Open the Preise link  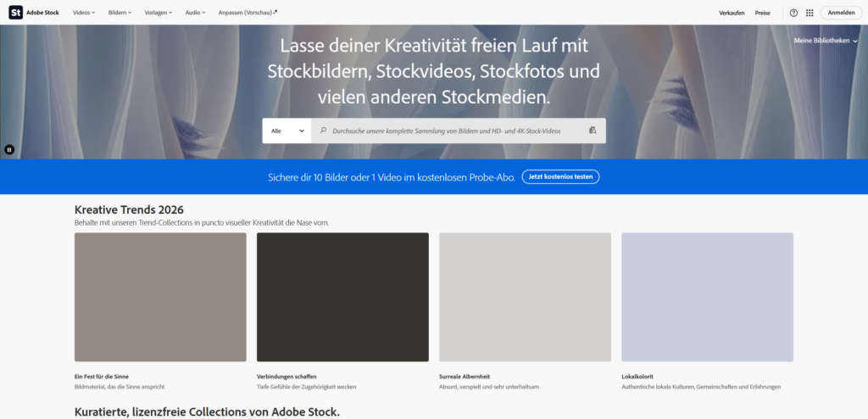tap(763, 13)
